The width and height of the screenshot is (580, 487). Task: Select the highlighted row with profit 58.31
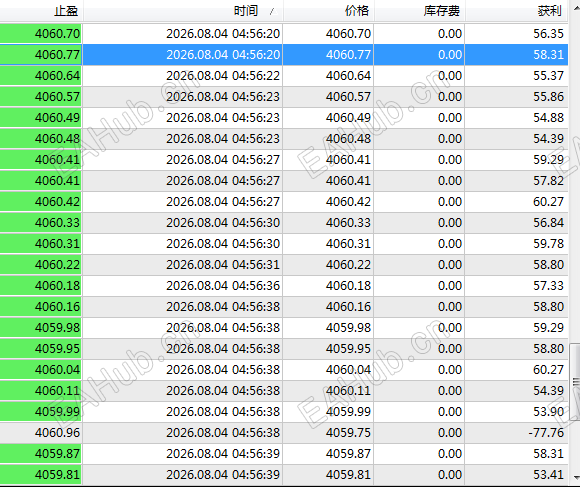pyautogui.click(x=284, y=55)
